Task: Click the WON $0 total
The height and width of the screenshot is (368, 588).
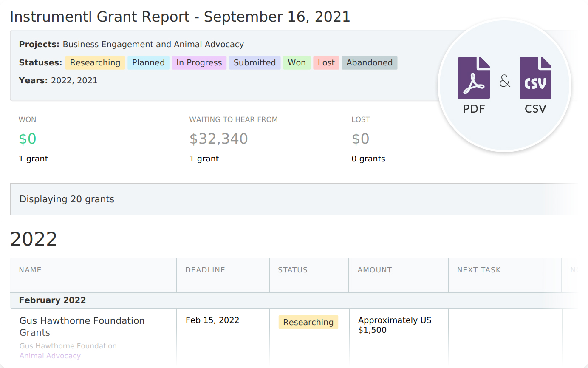Action: pos(28,139)
